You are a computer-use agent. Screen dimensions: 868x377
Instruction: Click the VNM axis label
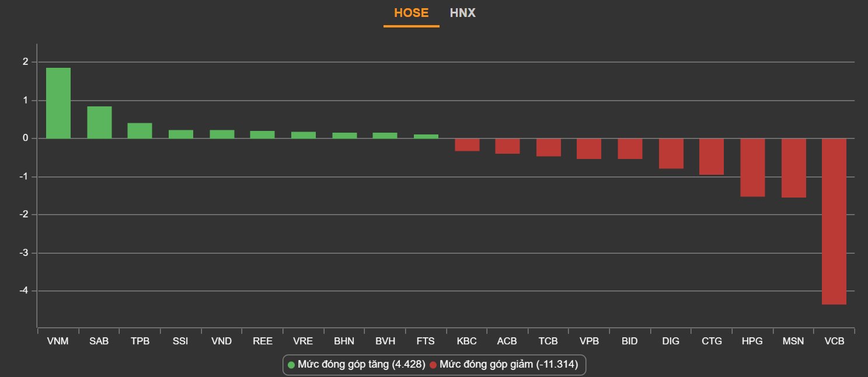[x=58, y=341]
